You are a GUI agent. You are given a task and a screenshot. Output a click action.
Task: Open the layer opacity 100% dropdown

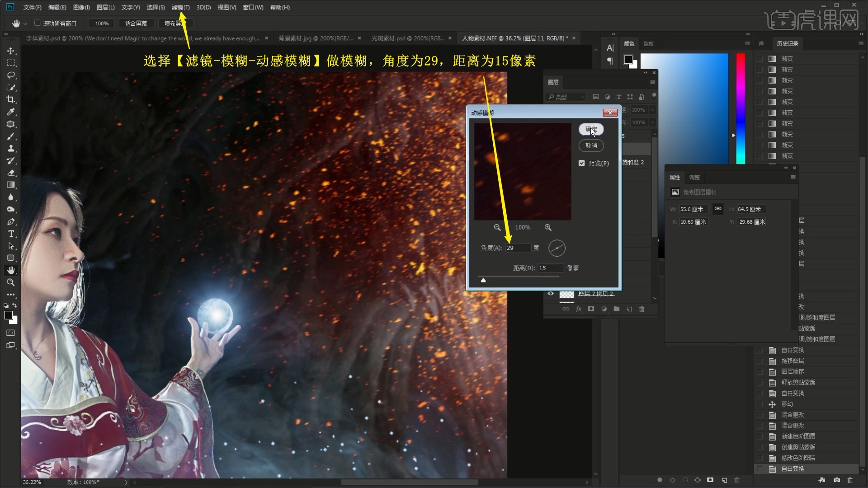tap(652, 110)
